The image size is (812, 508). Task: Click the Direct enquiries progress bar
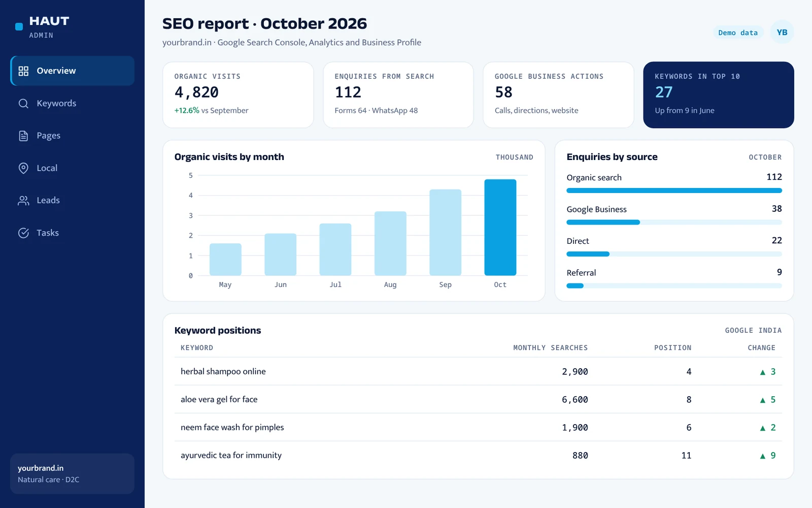[674, 254]
